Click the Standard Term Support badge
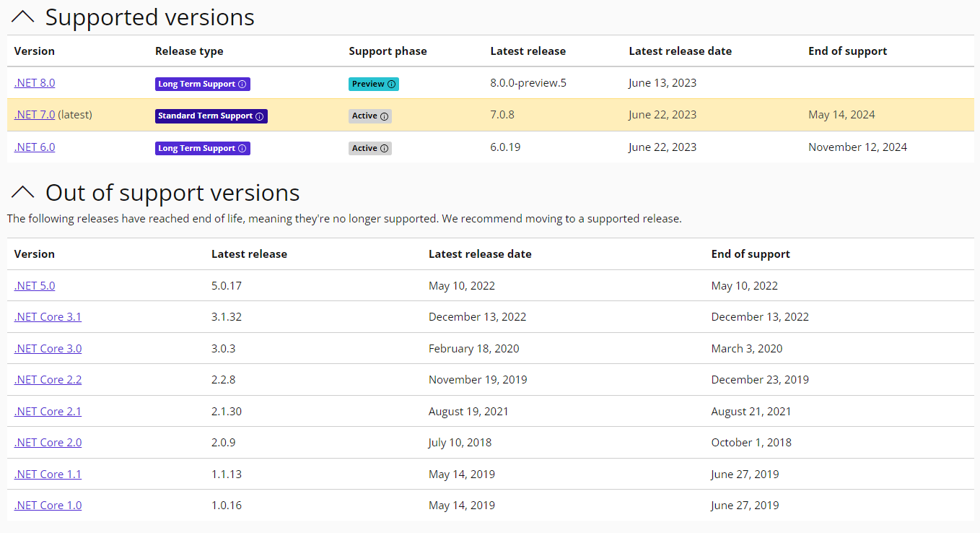Viewport: 980px width, 533px height. click(x=205, y=116)
